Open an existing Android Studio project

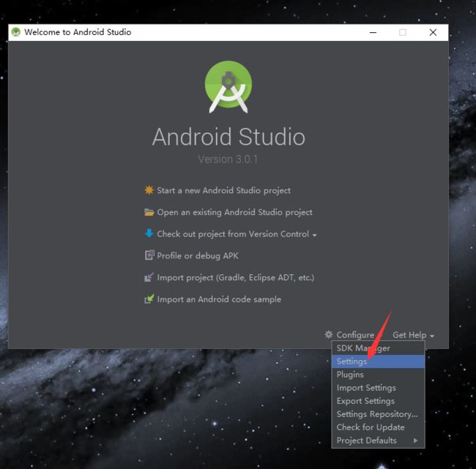pyautogui.click(x=234, y=212)
